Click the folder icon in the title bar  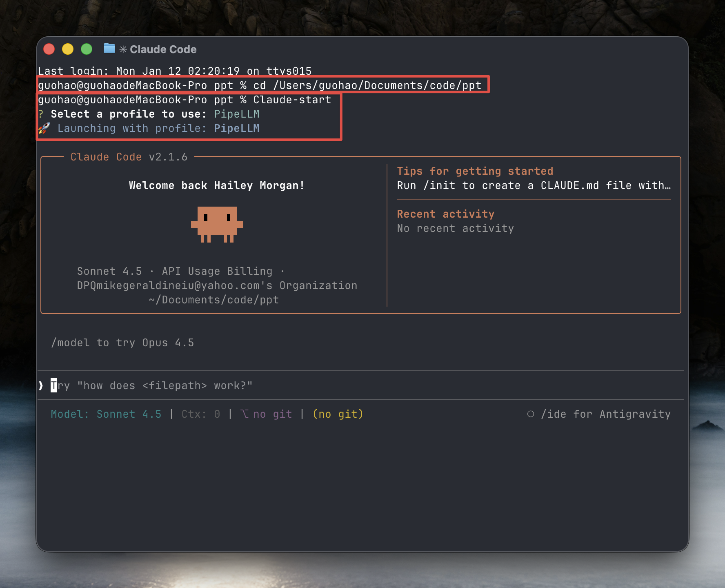click(x=109, y=49)
